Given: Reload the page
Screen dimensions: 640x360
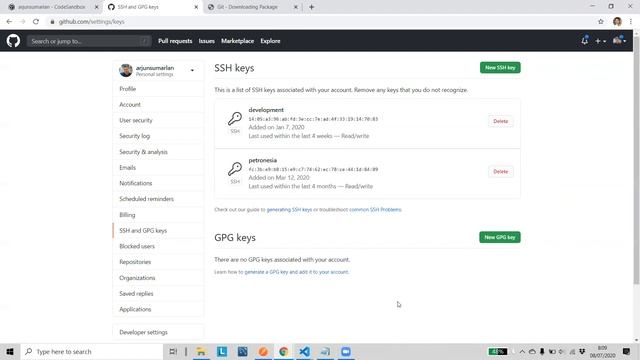Looking at the screenshot, I should tap(36, 22).
